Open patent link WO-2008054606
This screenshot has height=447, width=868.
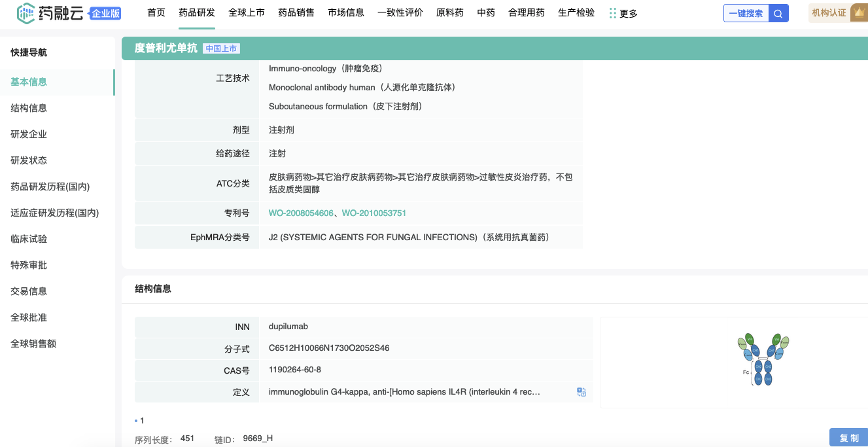click(301, 213)
